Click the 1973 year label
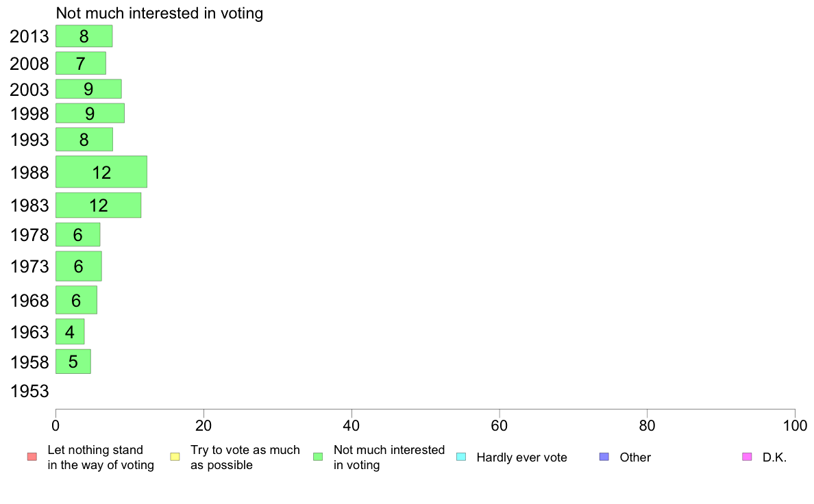This screenshot has width=814, height=504. pyautogui.click(x=29, y=266)
